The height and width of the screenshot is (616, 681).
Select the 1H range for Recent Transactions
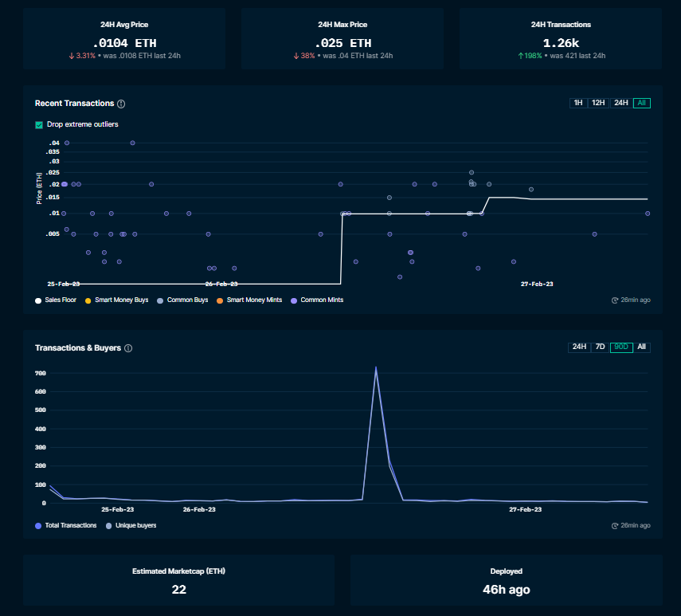tap(578, 103)
